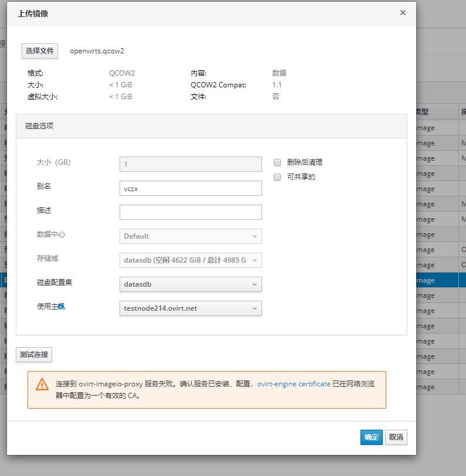
Task: Click the 大小 (GB) input field
Action: click(191, 164)
